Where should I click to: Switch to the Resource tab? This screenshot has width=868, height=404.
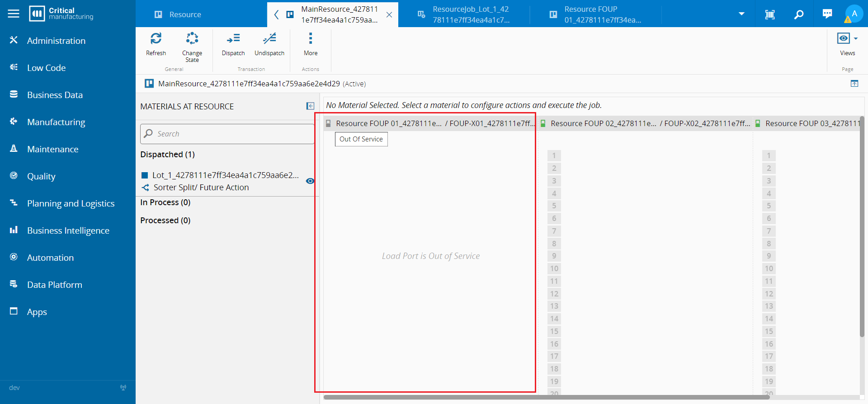click(201, 14)
